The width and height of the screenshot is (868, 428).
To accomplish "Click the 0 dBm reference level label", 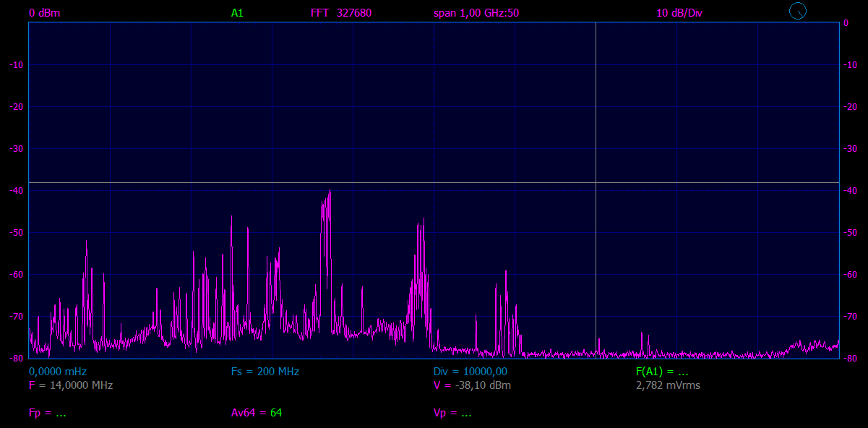I will coord(45,13).
